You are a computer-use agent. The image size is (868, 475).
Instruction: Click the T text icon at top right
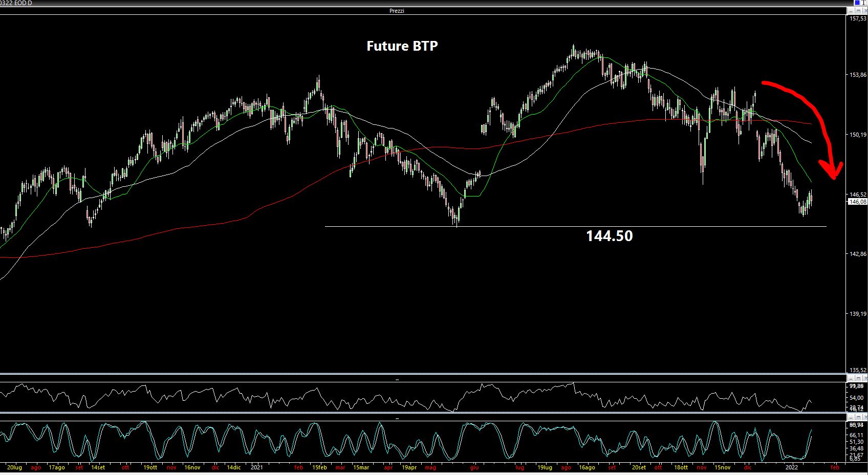point(864,3)
